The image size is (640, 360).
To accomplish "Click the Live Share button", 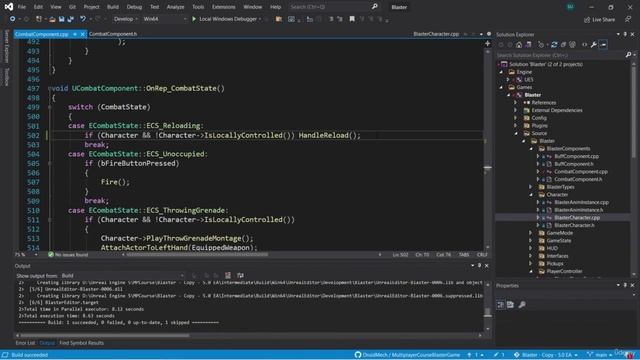I will point(600,19).
